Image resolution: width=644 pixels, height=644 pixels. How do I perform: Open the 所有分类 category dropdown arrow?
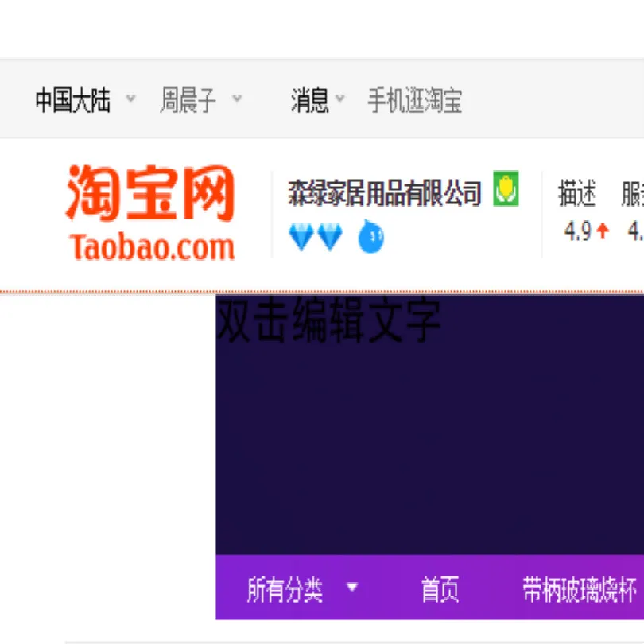tap(352, 587)
